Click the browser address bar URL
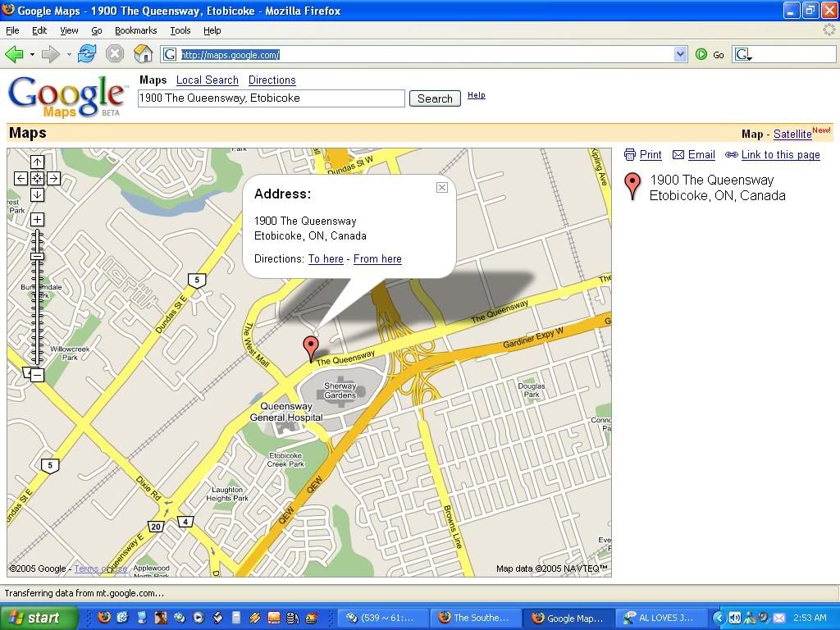The image size is (840, 630). tap(417, 54)
